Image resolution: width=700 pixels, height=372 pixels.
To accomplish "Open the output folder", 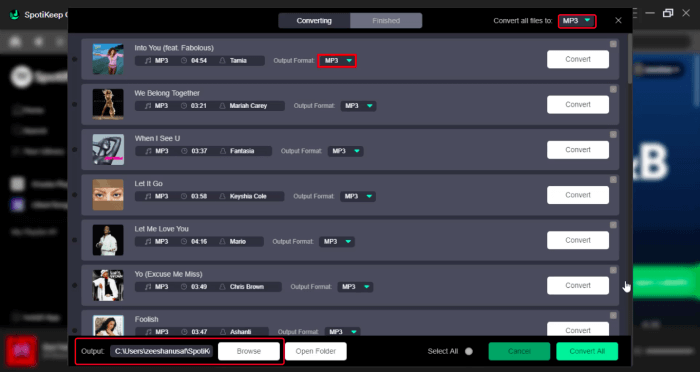I will pyautogui.click(x=316, y=351).
